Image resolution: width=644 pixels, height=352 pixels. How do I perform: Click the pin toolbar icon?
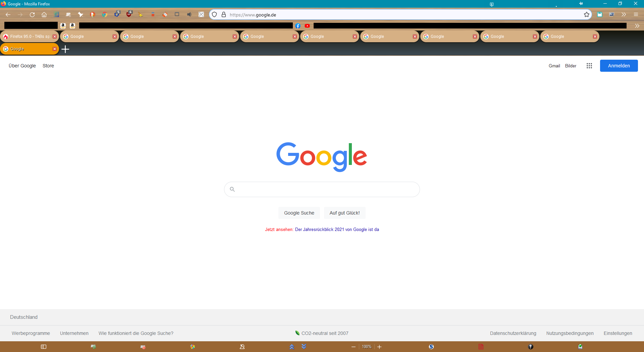(80, 15)
